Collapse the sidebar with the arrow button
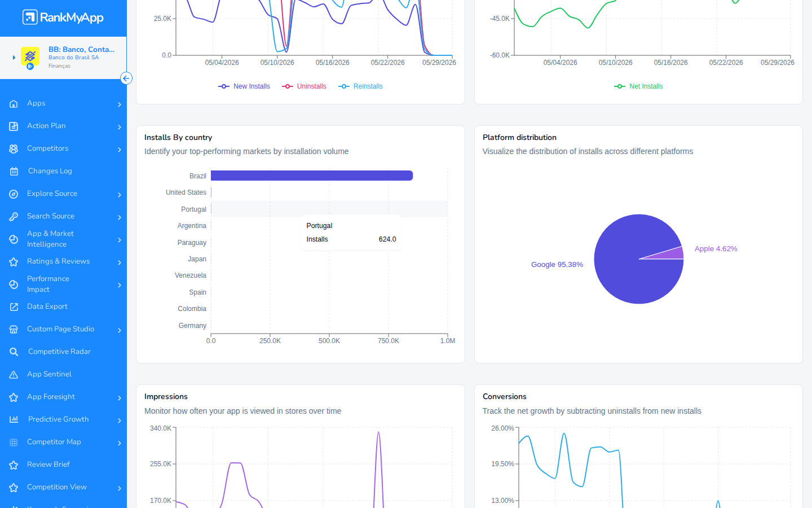 [x=126, y=78]
